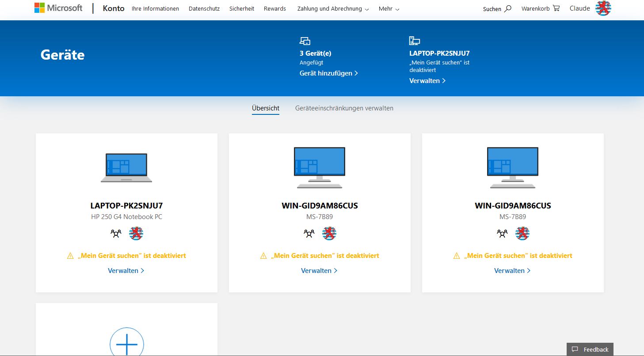
Task: Click the profile avatar in the header
Action: [603, 8]
